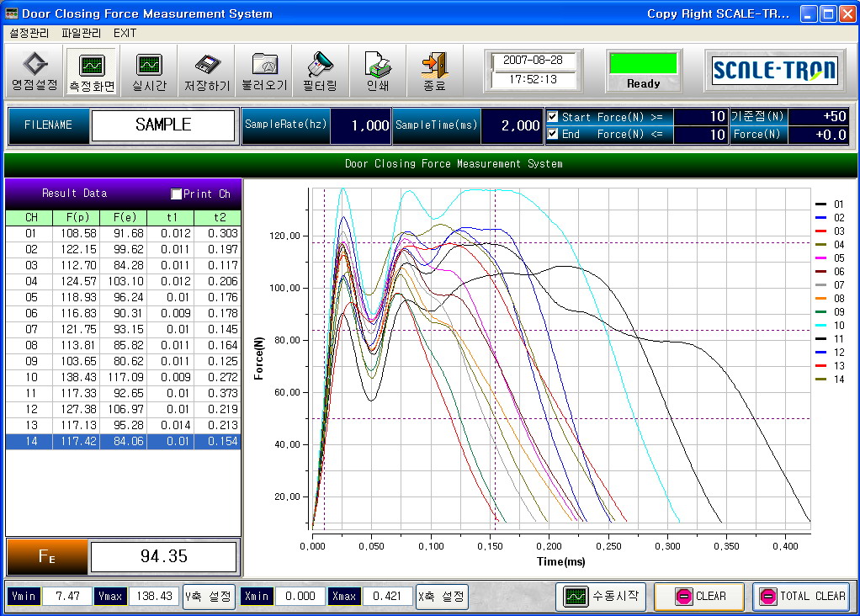This screenshot has width=860, height=616.
Task: Click legend color line for channel 10
Action: click(x=820, y=326)
